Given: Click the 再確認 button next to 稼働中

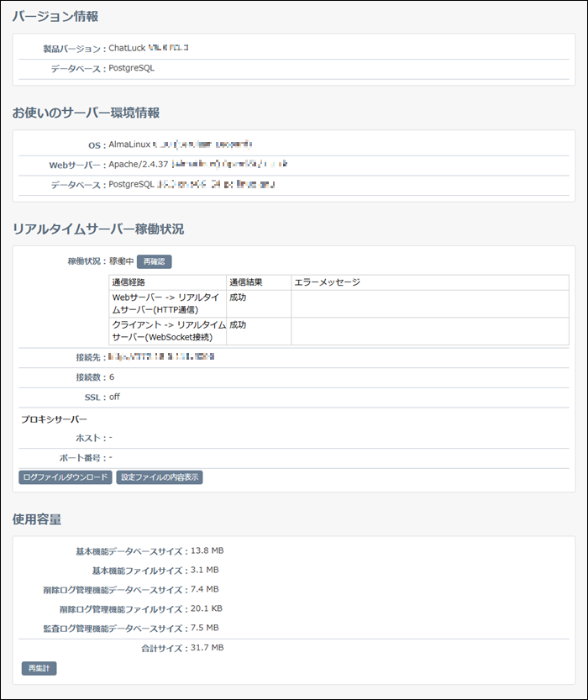Looking at the screenshot, I should [x=154, y=261].
